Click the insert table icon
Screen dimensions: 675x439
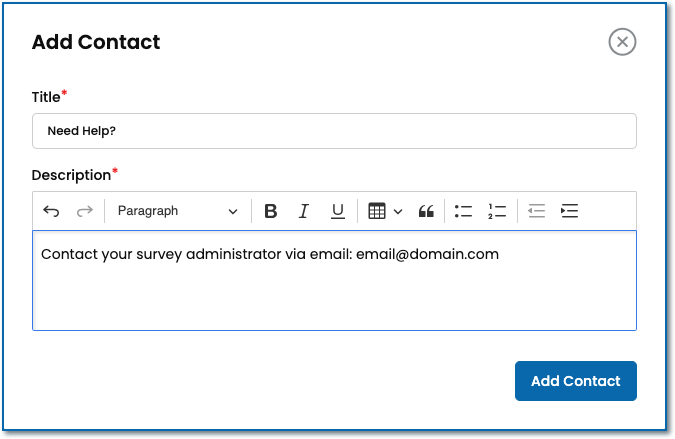coord(377,211)
